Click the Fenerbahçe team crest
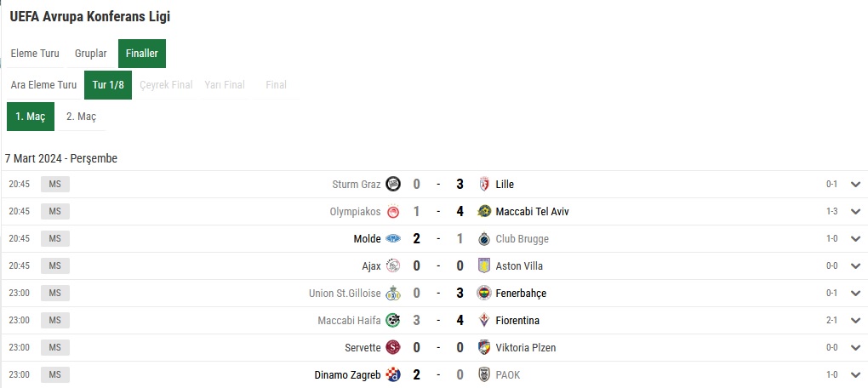Screen dimensions: 868x388 (484, 293)
